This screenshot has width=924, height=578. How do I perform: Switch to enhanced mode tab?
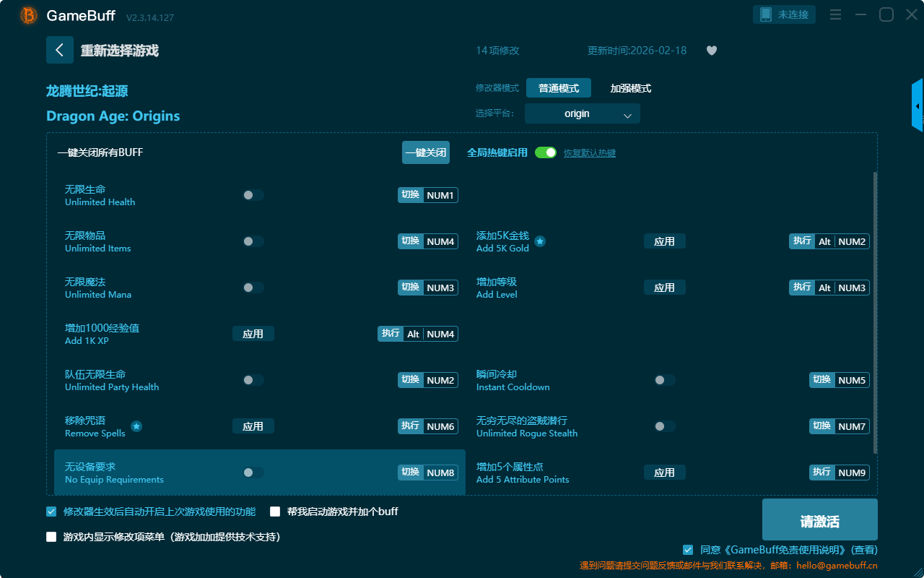click(x=630, y=88)
